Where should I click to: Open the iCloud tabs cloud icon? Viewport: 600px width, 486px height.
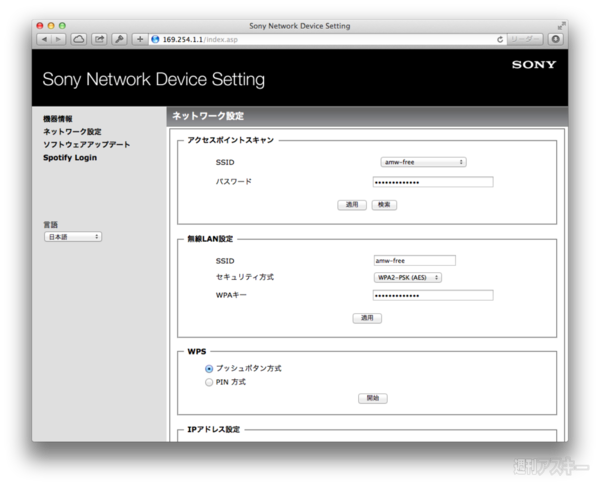79,39
